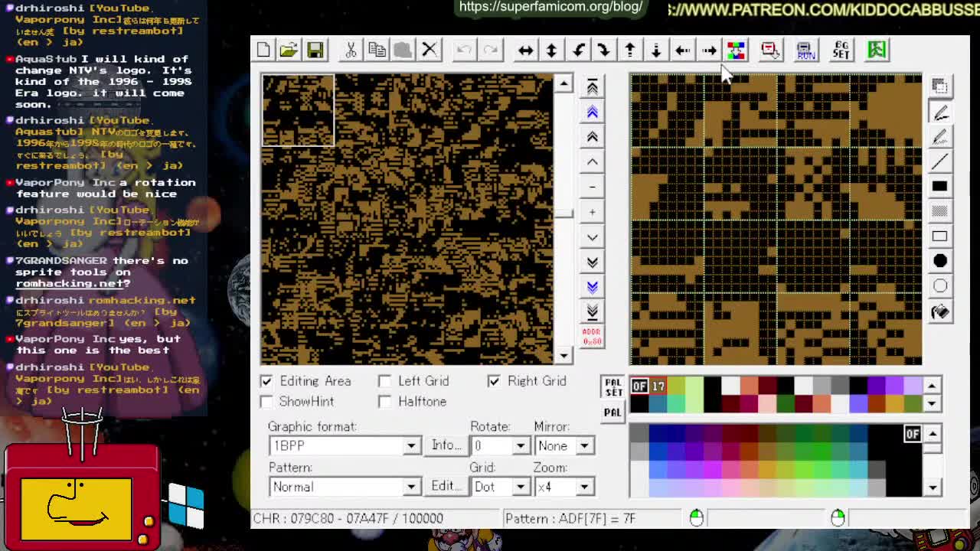This screenshot has height=551, width=980.
Task: Select the filled circle tool
Action: (x=940, y=261)
